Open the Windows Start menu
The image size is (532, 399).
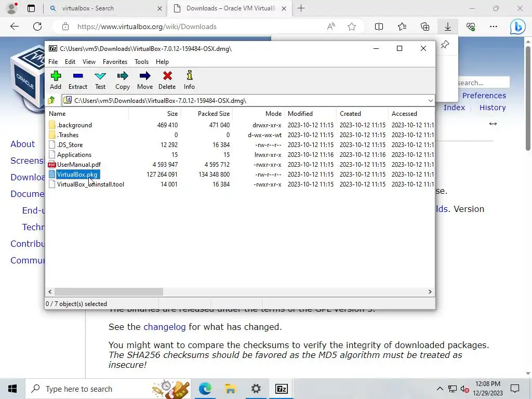pyautogui.click(x=12, y=389)
